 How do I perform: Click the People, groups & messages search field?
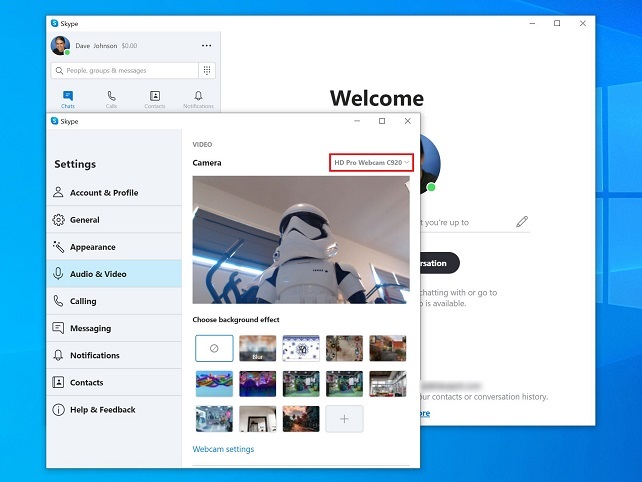125,70
